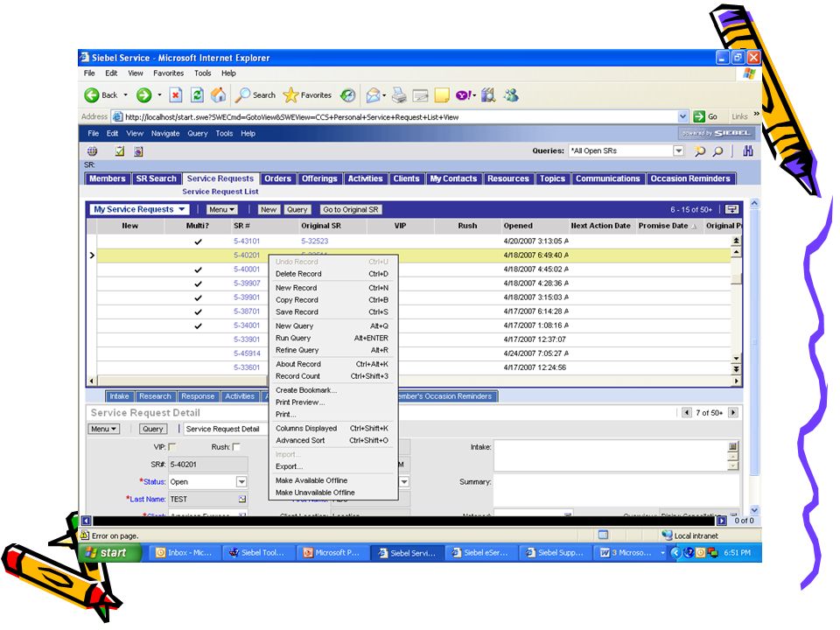
Task: Toggle the Multi? check mark on row 5-40001
Action: (199, 269)
